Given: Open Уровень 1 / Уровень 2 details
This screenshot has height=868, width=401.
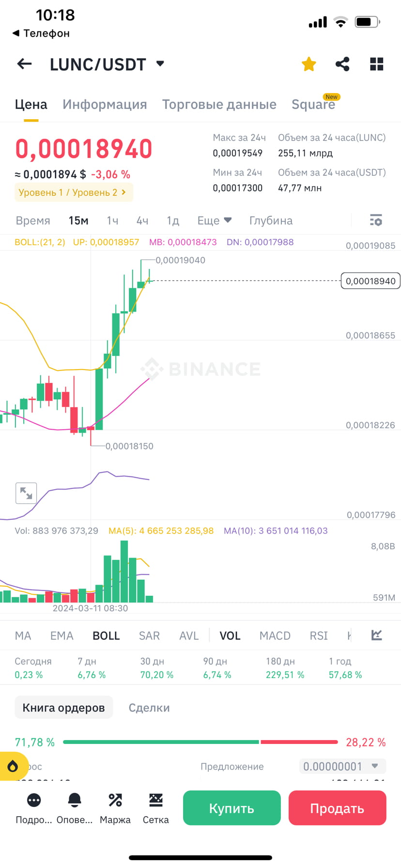Looking at the screenshot, I should (x=73, y=192).
